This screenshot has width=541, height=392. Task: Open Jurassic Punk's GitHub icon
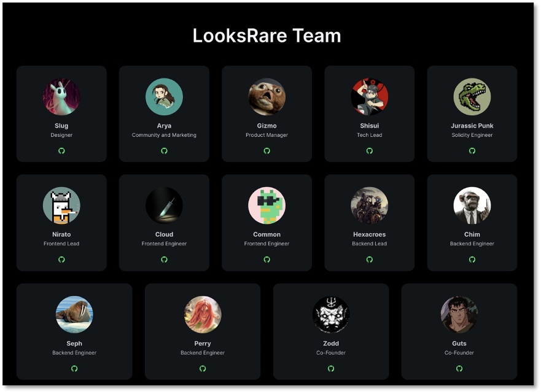[472, 151]
